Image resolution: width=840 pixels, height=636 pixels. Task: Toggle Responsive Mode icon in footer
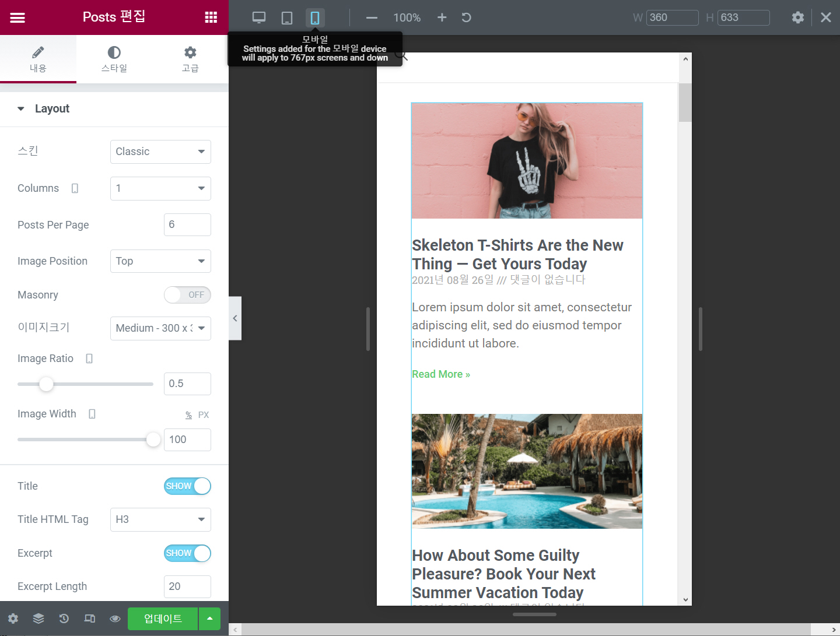tap(90, 619)
